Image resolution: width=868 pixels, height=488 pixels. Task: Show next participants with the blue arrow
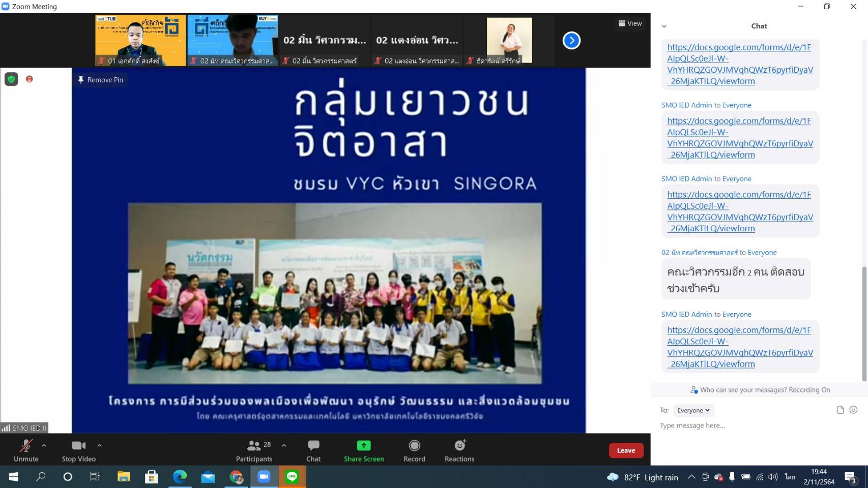(571, 41)
